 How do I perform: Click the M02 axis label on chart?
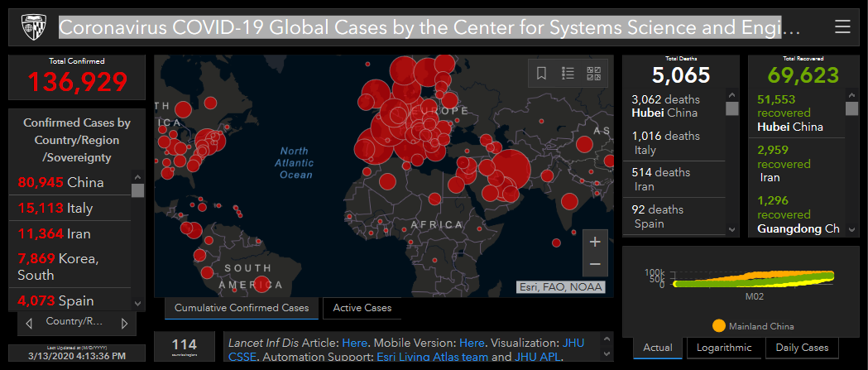coord(754,296)
